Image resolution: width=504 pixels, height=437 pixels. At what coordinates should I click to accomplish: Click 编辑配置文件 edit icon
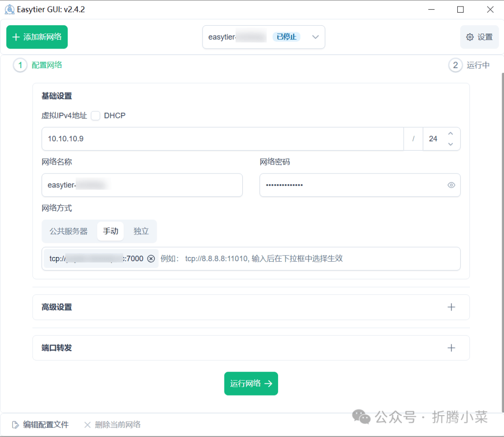coord(16,425)
